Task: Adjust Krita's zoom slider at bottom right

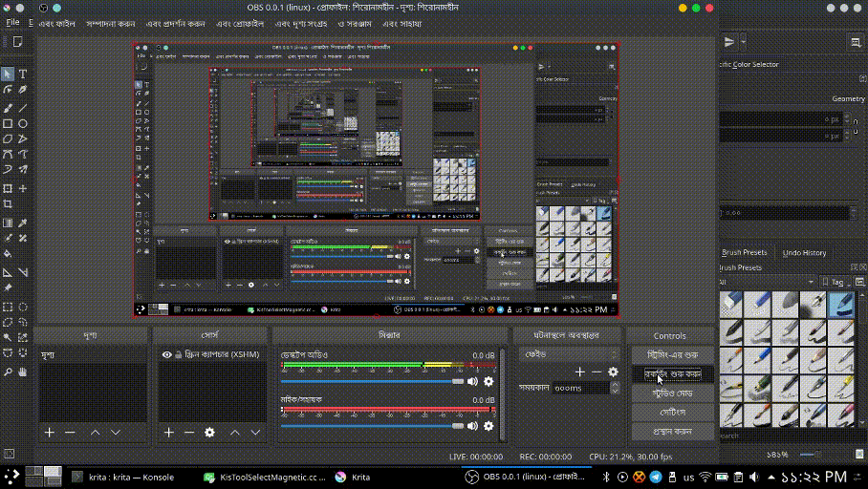Action: pyautogui.click(x=810, y=455)
